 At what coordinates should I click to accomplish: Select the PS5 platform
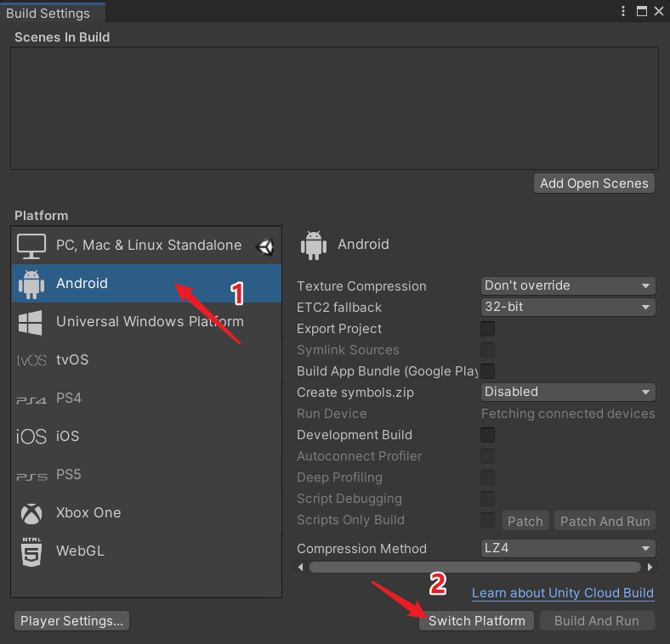146,475
